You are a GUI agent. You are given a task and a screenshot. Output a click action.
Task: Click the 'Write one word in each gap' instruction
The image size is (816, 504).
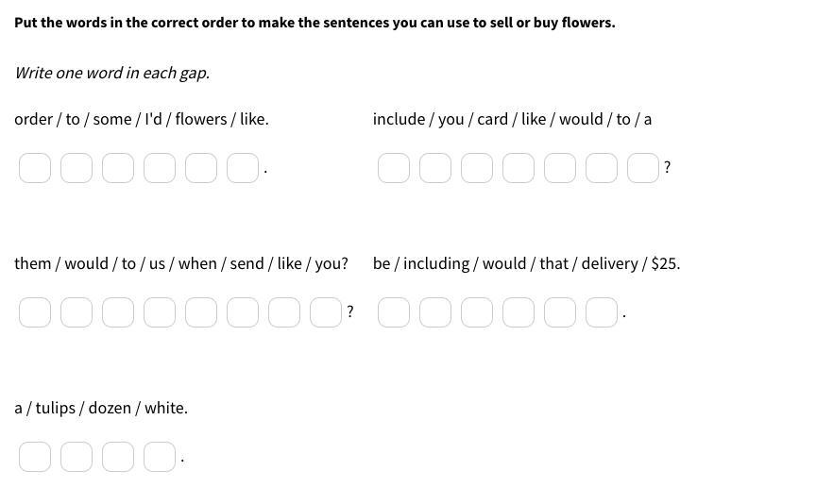click(111, 73)
